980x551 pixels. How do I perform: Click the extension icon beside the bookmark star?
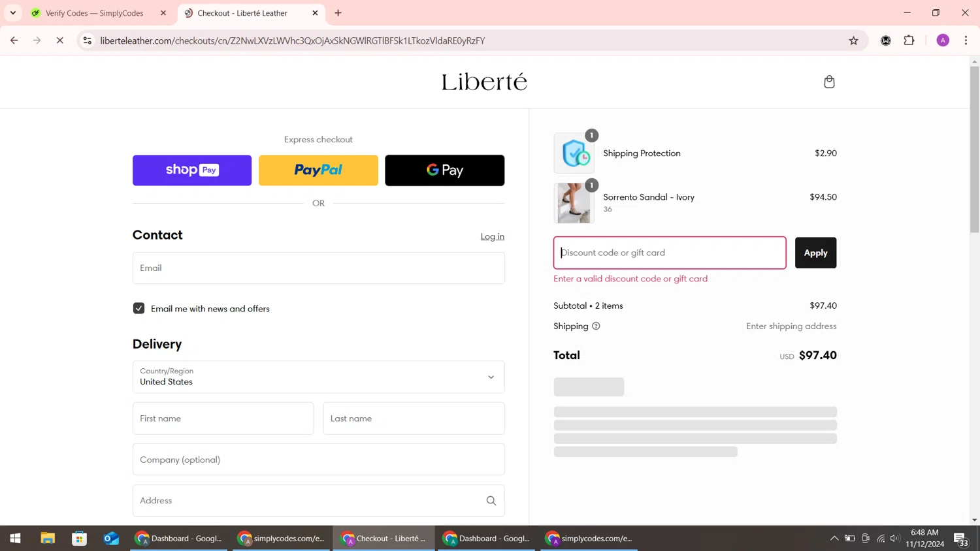click(886, 40)
